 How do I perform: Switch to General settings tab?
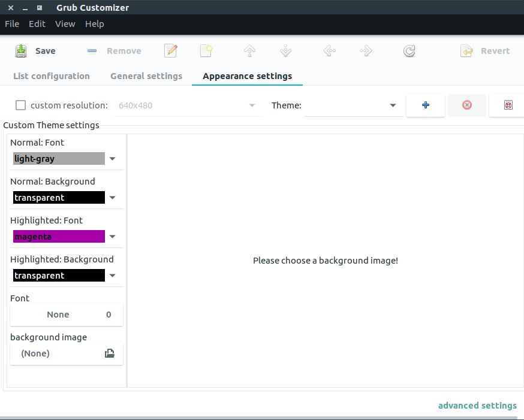coord(146,76)
